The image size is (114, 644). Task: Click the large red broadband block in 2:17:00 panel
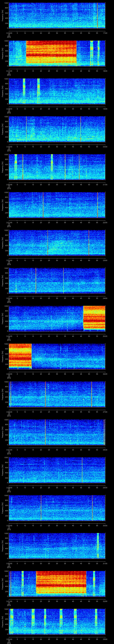51,52
